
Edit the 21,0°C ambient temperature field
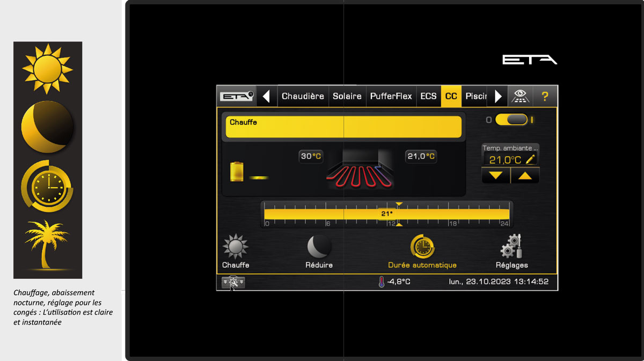click(510, 160)
